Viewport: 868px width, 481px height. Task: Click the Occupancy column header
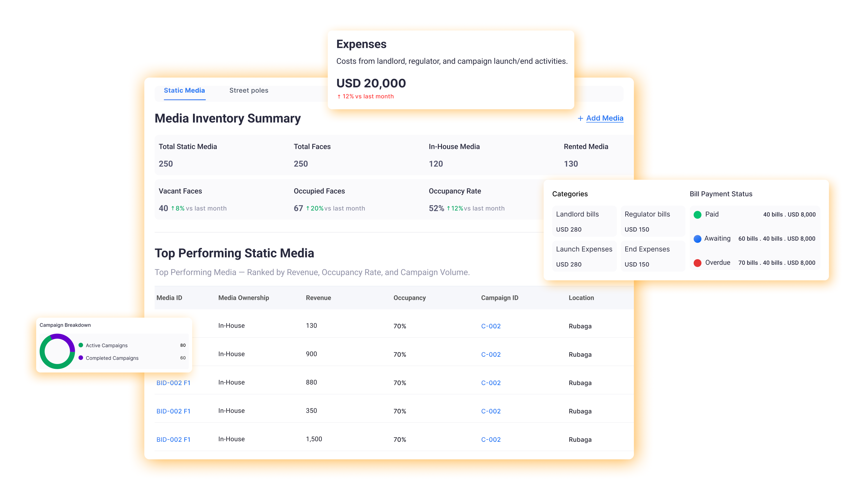pyautogui.click(x=409, y=298)
